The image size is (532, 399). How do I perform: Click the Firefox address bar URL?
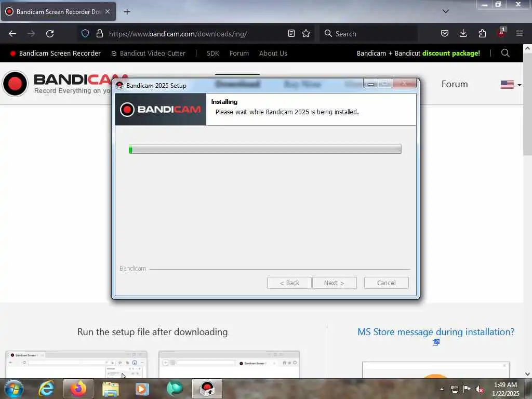pos(178,34)
